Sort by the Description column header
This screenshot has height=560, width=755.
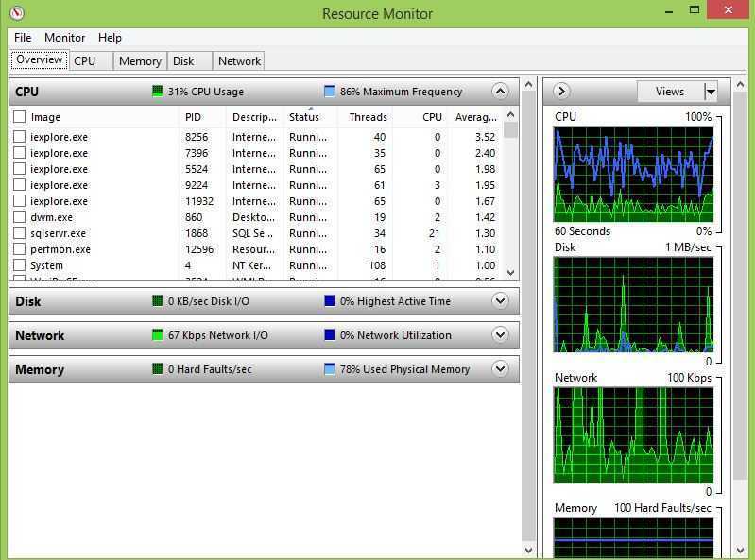pyautogui.click(x=254, y=117)
